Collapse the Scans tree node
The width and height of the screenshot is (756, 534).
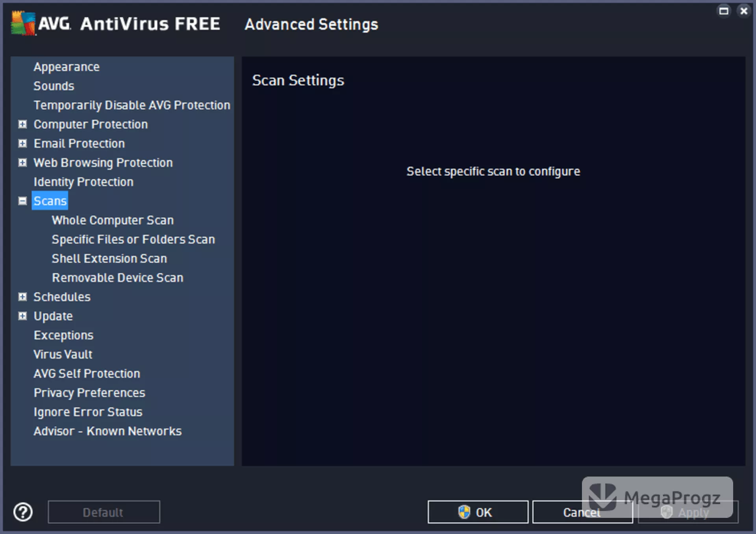click(23, 201)
